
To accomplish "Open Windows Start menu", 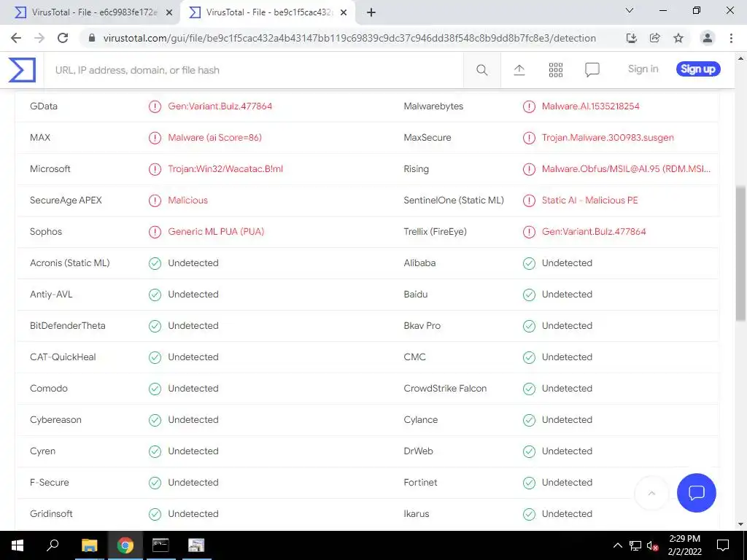I will click(x=18, y=545).
